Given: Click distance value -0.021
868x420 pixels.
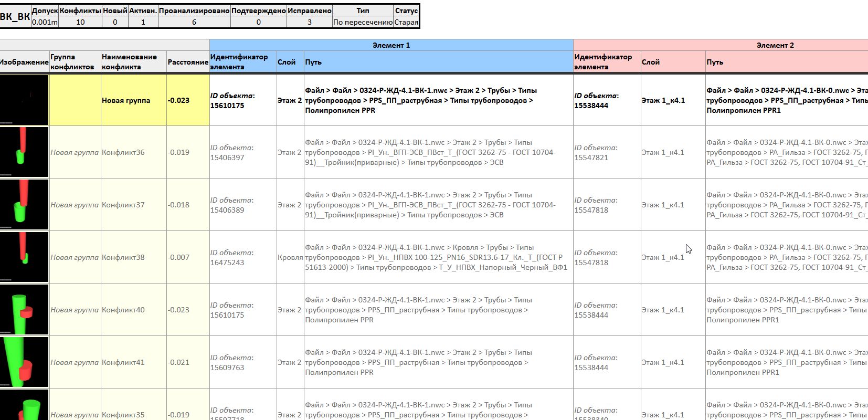Looking at the screenshot, I should click(179, 362).
